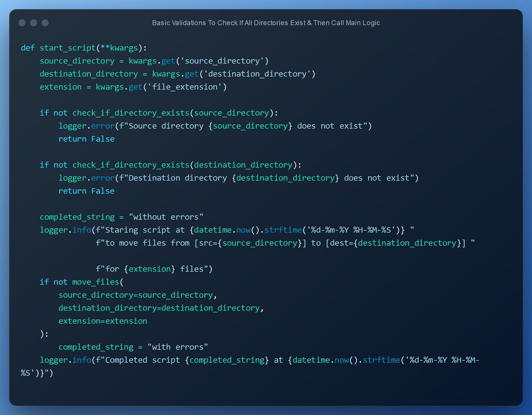532x415 pixels.
Task: Click the red window dot
Action: 22,23
